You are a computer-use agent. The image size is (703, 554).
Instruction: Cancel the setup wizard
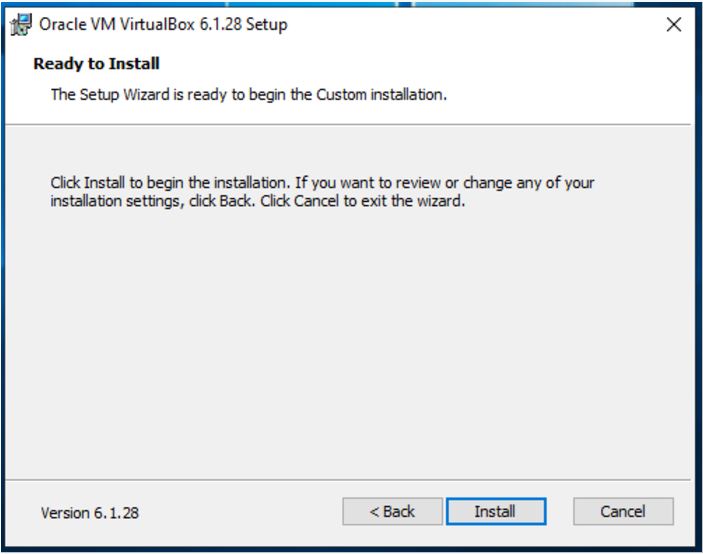click(x=622, y=512)
